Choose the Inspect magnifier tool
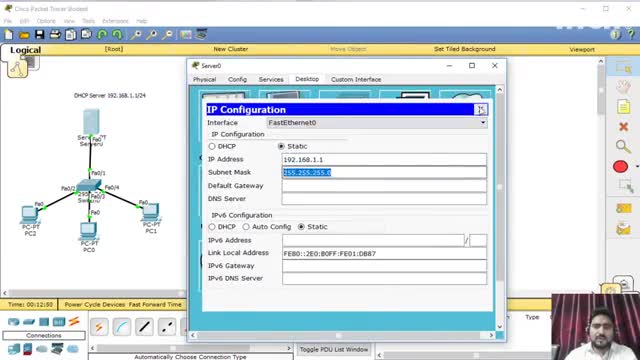 point(623,146)
